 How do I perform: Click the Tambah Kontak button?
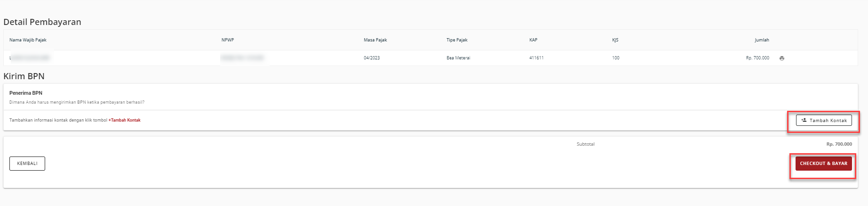(824, 121)
